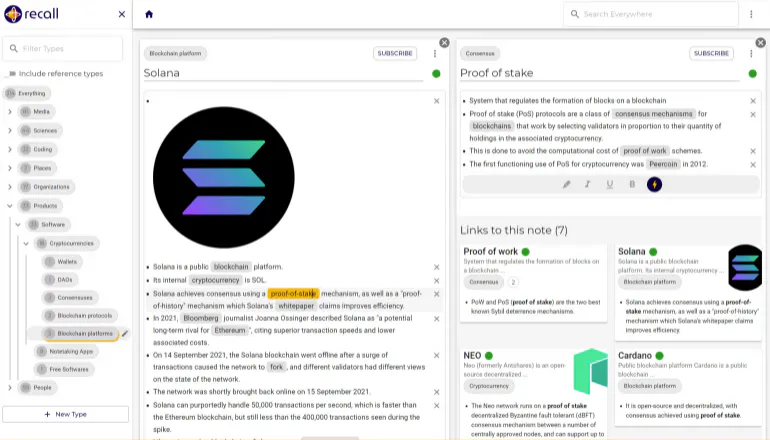Viewport: 770px width, 440px height.
Task: Click the lightning bolt auto-link icon
Action: pos(654,184)
